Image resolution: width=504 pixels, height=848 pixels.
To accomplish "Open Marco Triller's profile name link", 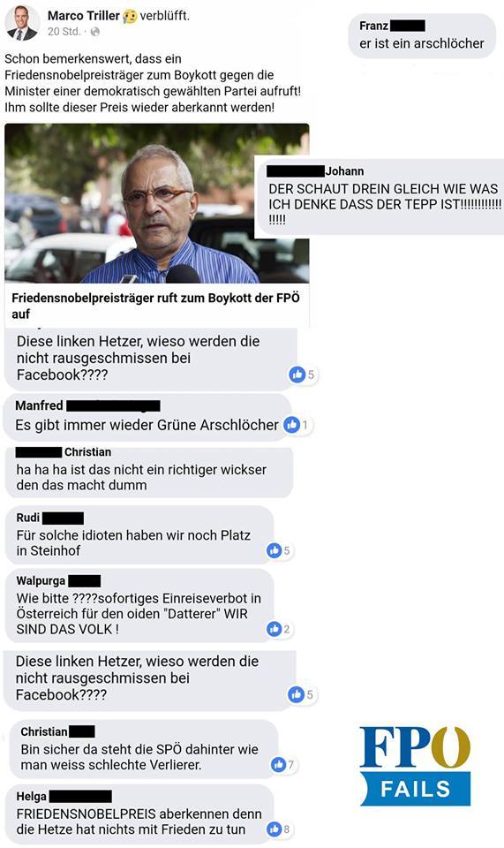I will pos(84,16).
